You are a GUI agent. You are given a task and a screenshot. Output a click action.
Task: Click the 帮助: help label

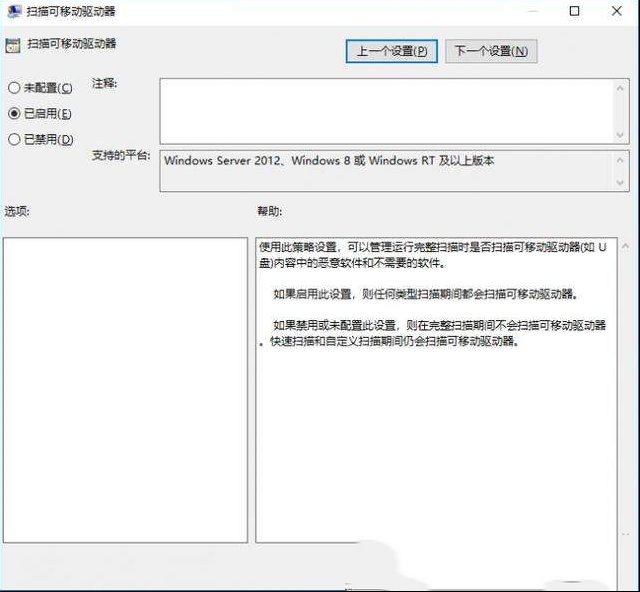click(269, 211)
